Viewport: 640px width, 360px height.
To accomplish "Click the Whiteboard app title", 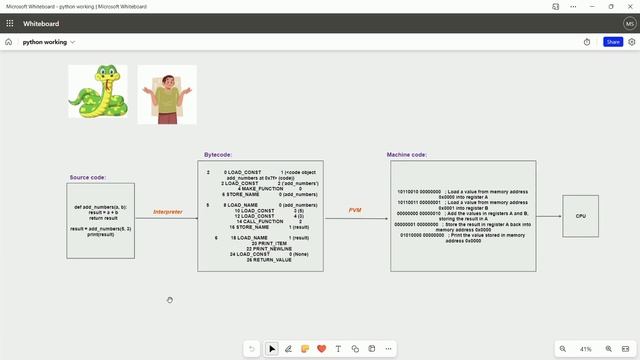I will click(41, 24).
